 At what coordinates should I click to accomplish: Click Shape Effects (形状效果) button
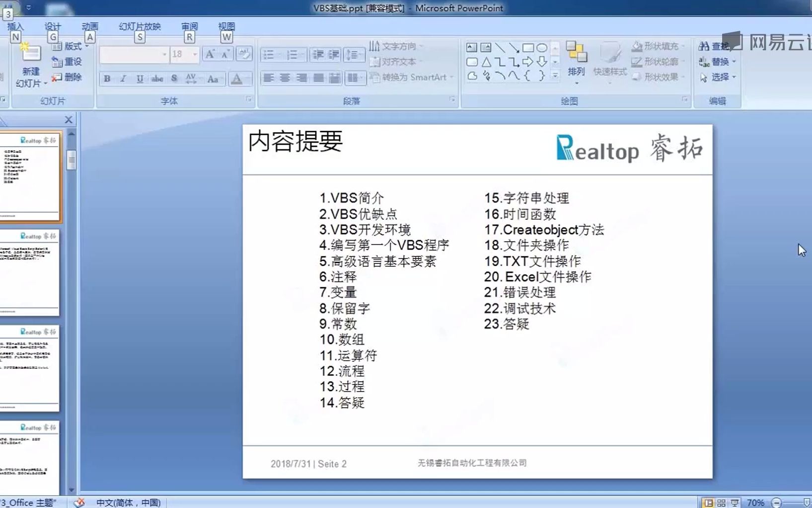[658, 77]
